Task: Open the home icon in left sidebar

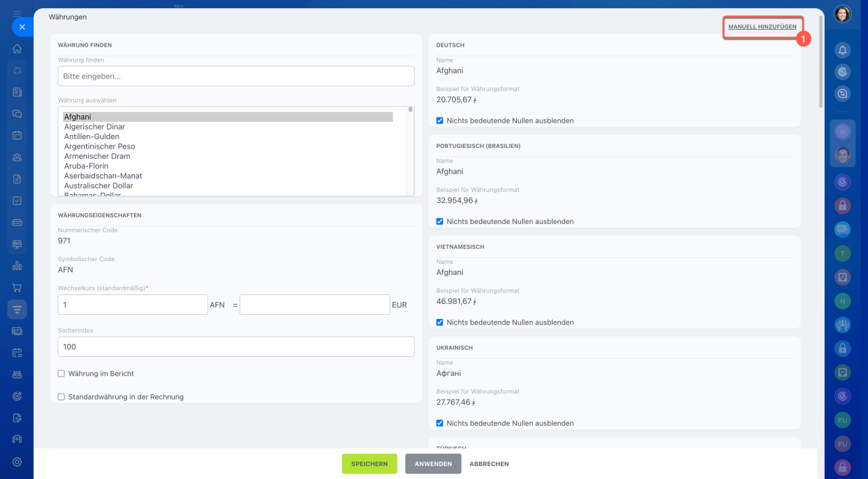Action: pyautogui.click(x=17, y=49)
